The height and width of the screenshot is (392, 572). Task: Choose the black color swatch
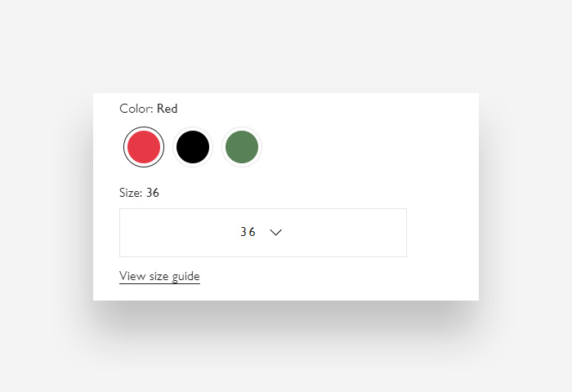[193, 147]
